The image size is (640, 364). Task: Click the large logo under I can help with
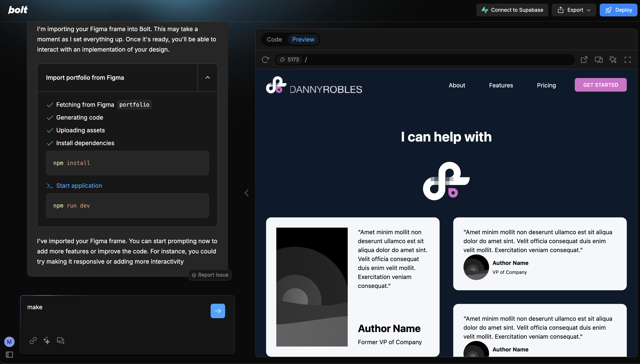click(446, 181)
